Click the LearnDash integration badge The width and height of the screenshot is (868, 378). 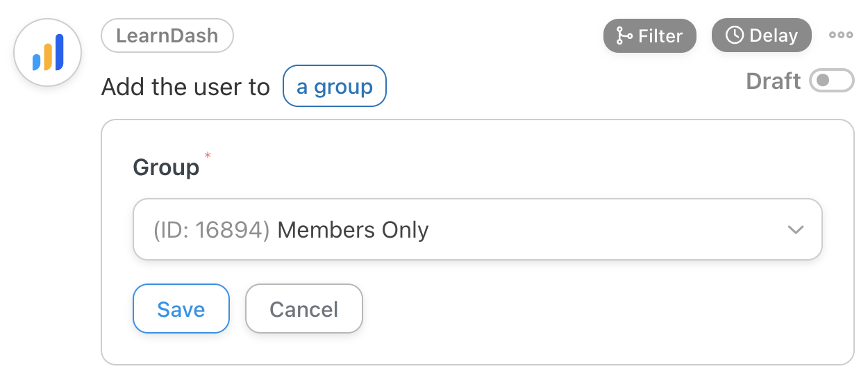pyautogui.click(x=167, y=35)
